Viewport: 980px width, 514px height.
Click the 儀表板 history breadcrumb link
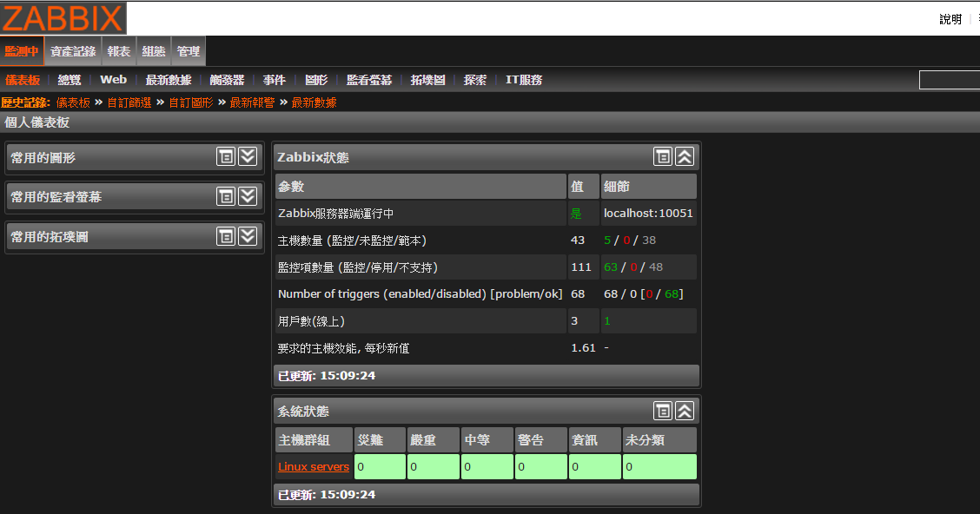coord(73,102)
